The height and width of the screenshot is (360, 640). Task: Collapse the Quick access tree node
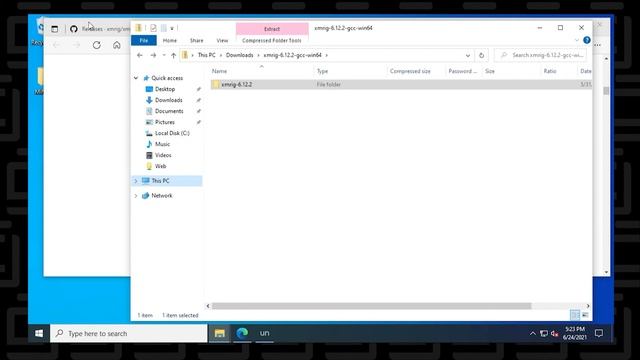coord(136,78)
